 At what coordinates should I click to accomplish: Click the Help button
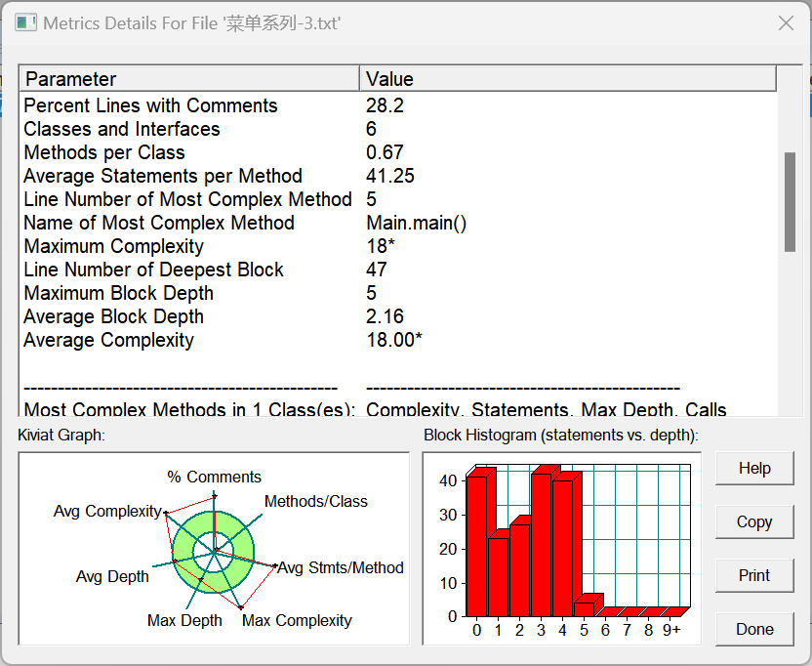(754, 468)
